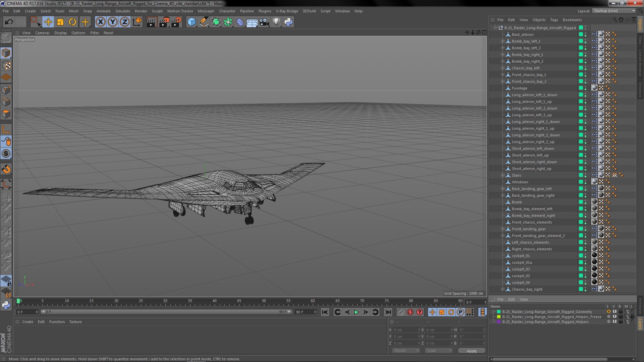Open Edit Render Settings icon
This screenshot has width=644, height=362.
176,22
